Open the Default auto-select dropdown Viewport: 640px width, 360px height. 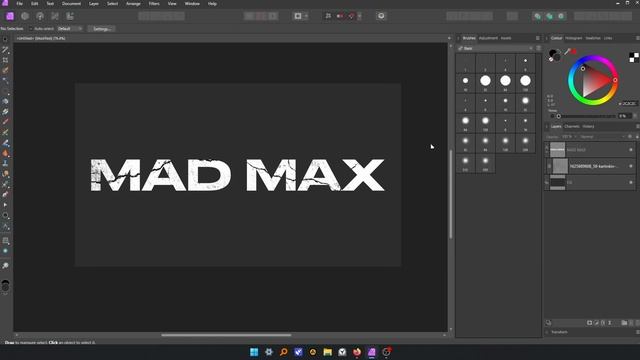[70, 29]
